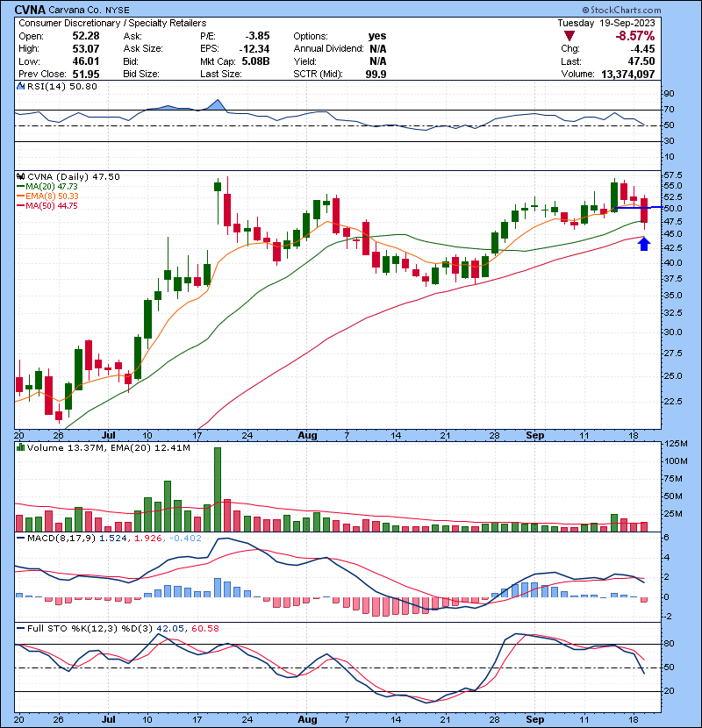
Task: Click the Mkt Cap value 5.08B
Action: pos(255,61)
